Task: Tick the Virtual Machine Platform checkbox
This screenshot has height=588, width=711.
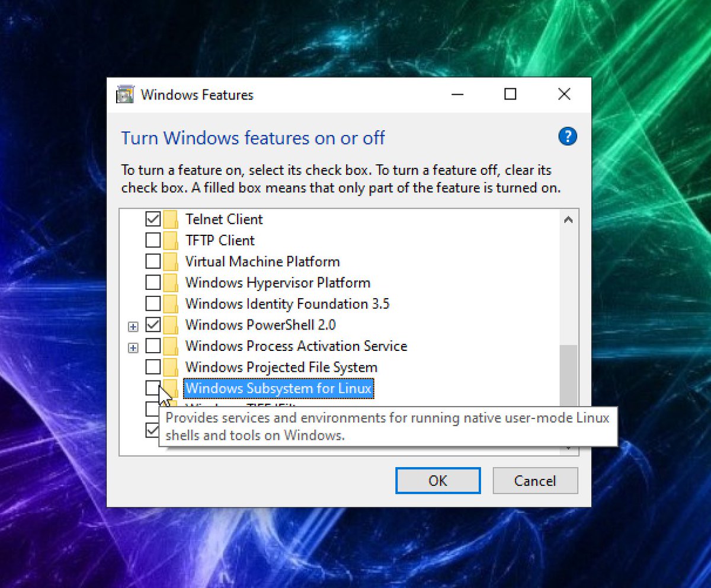Action: 153,262
